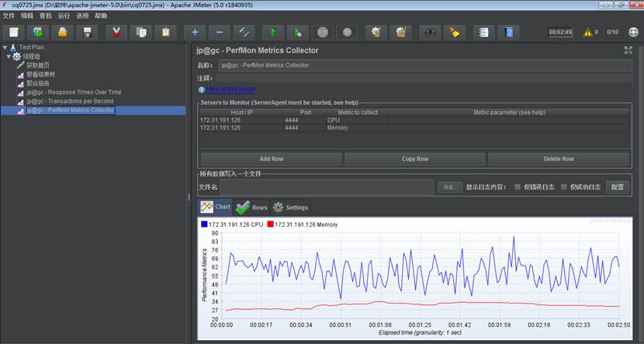The image size is (644, 344).
Task: Open the 文件 menu
Action: point(7,16)
